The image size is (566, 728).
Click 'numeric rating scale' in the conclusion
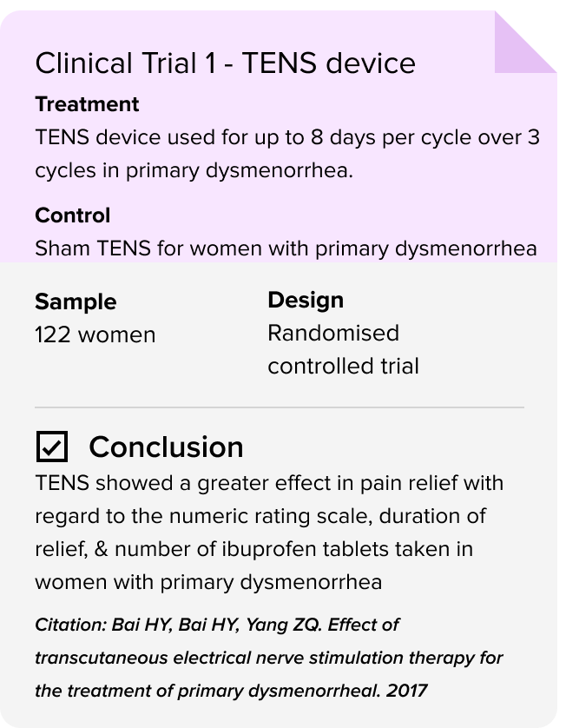pos(271,516)
